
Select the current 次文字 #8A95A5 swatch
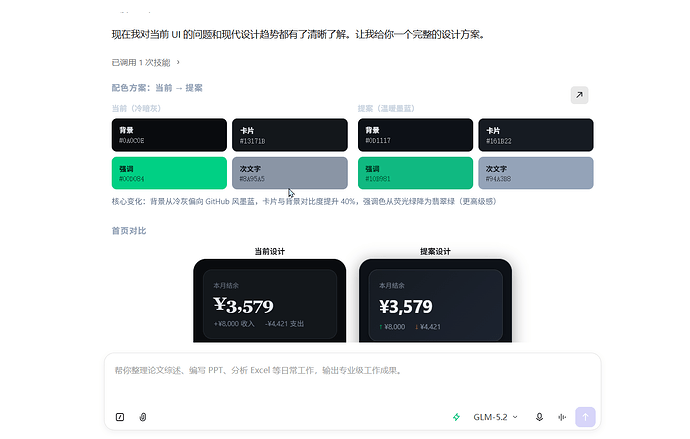tap(290, 173)
